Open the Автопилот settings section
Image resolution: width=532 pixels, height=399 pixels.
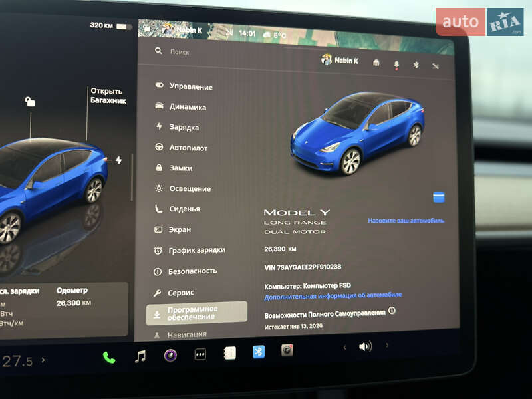pyautogui.click(x=190, y=148)
